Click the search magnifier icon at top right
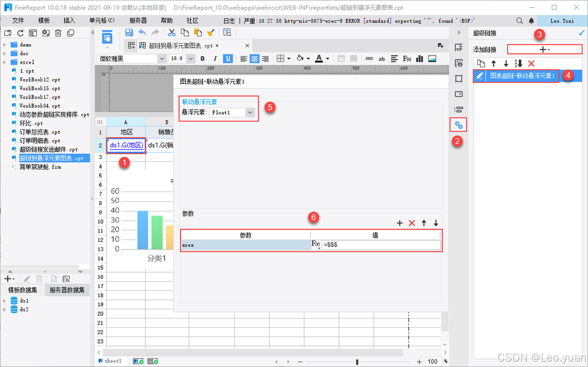 coord(519,21)
